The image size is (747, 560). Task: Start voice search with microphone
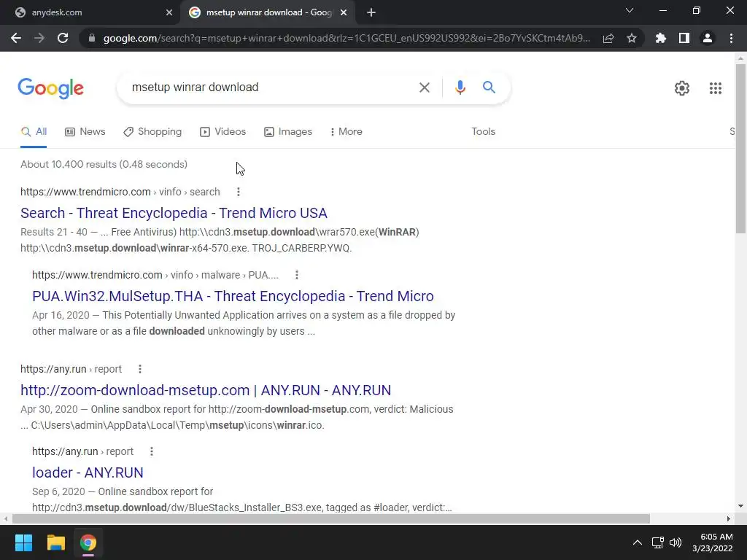pos(460,87)
